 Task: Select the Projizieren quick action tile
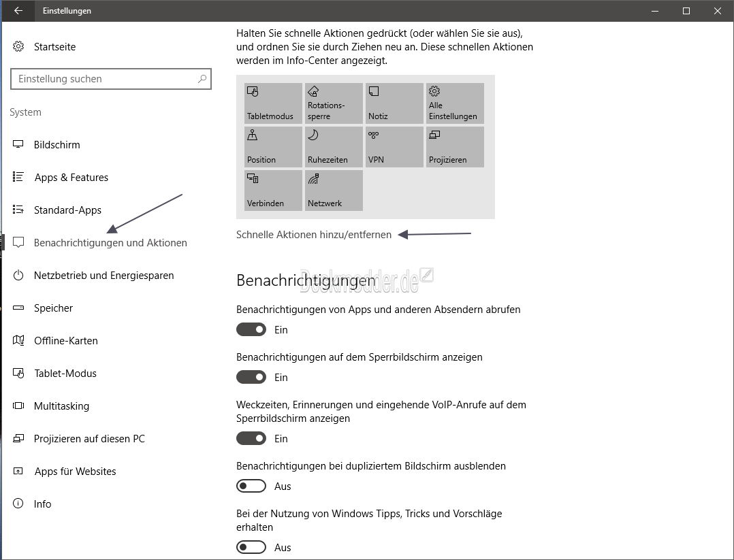pyautogui.click(x=455, y=146)
